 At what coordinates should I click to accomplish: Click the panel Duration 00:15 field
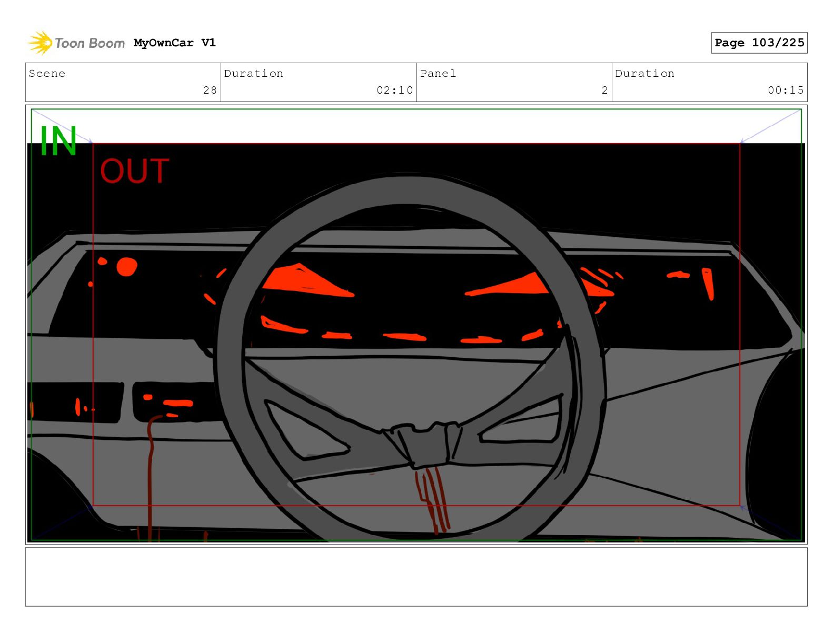[x=710, y=82]
